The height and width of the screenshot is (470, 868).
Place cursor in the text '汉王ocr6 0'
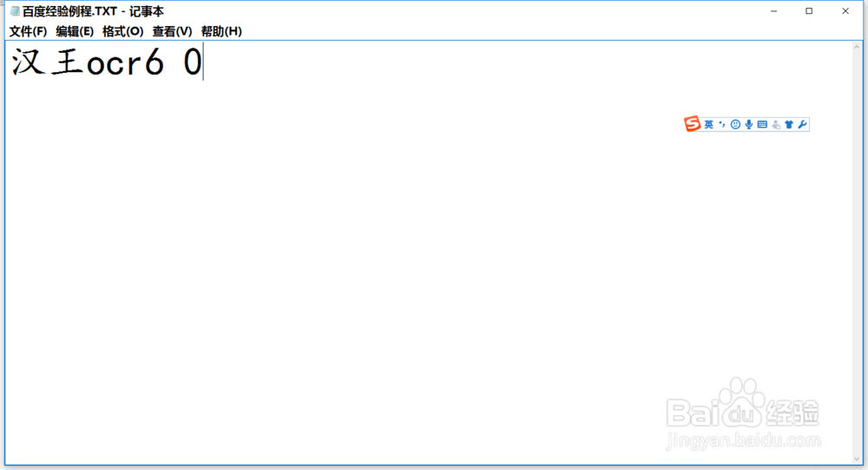click(107, 62)
